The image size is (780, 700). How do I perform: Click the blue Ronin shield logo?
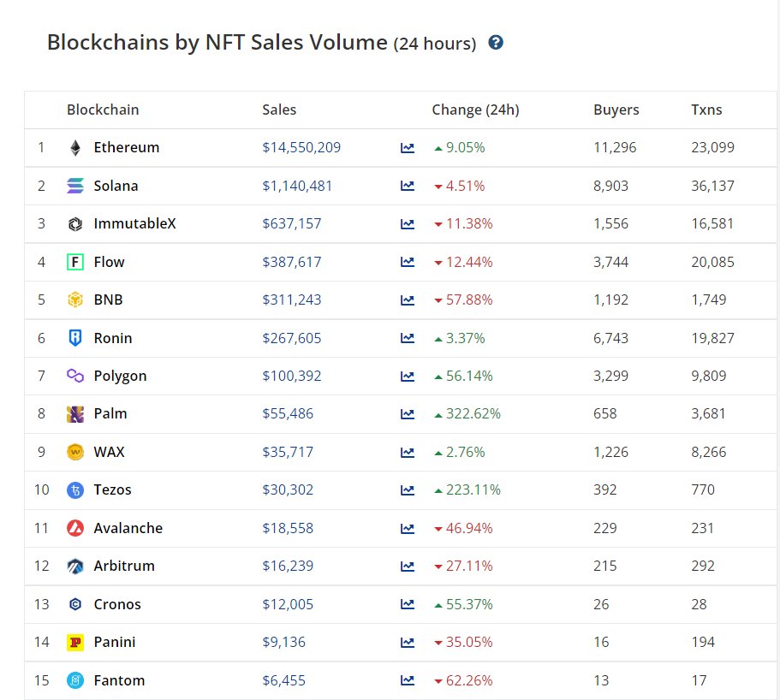75,338
